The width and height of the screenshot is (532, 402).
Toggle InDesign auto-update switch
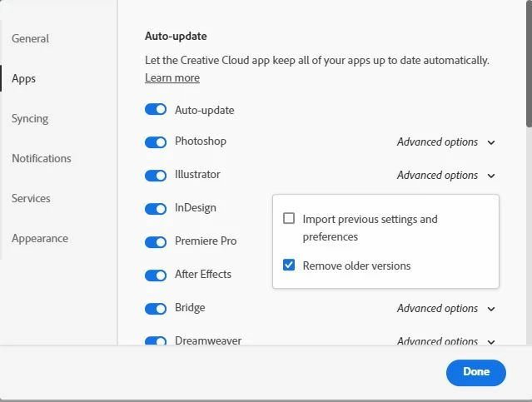point(156,209)
